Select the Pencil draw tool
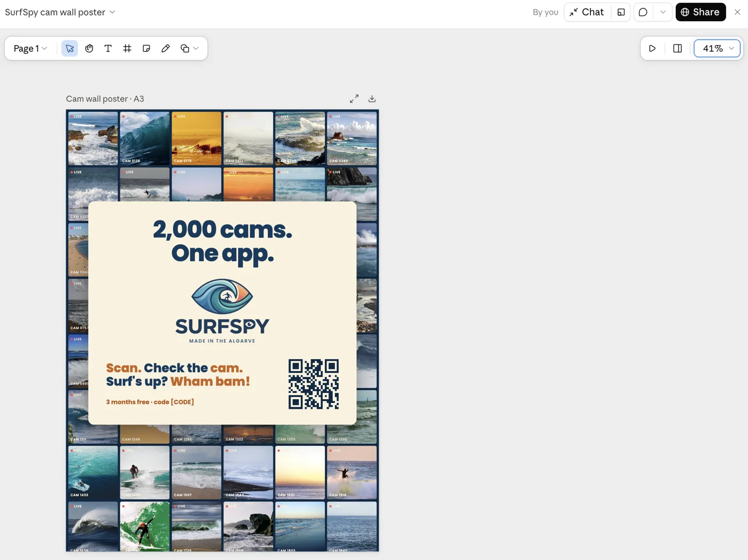The height and width of the screenshot is (560, 748). click(166, 49)
